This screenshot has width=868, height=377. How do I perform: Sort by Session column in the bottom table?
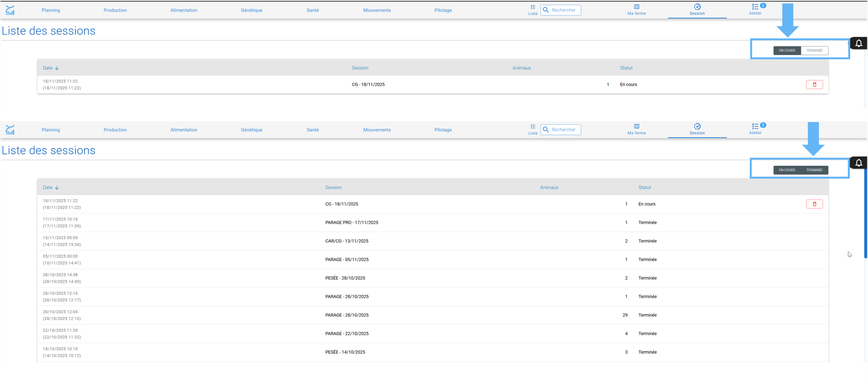333,188
